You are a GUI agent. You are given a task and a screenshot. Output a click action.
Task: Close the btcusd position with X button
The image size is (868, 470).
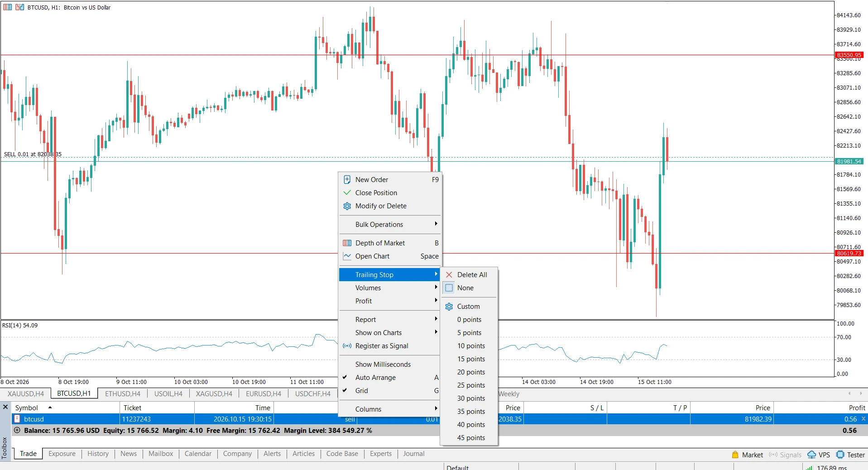863,419
